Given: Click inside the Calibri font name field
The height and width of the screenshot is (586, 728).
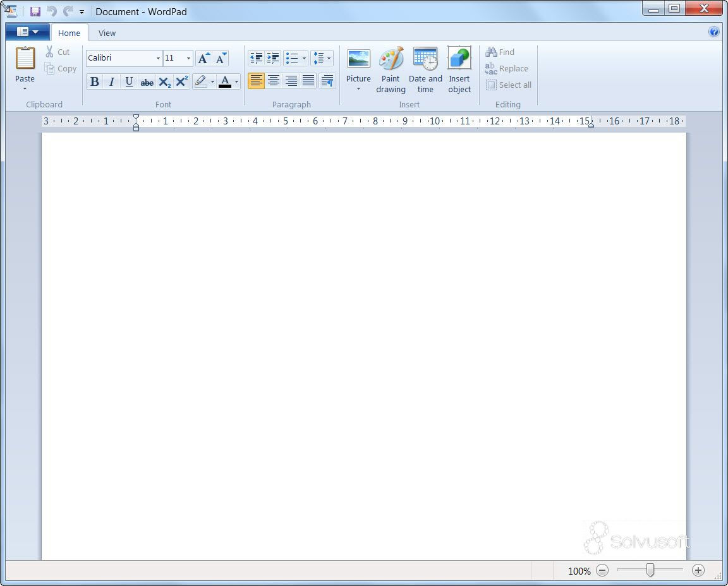Looking at the screenshot, I should 120,58.
